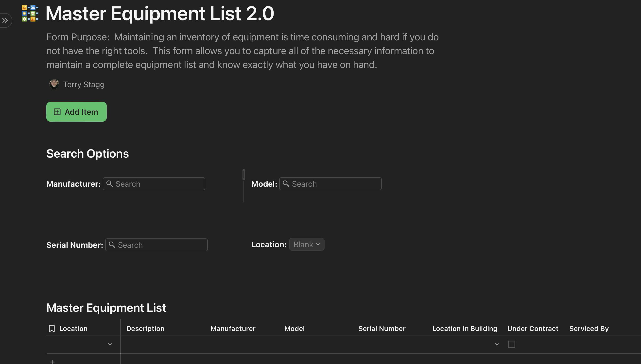This screenshot has height=364, width=641.
Task: Open Terry Stagg's avatar picture
Action: (54, 84)
